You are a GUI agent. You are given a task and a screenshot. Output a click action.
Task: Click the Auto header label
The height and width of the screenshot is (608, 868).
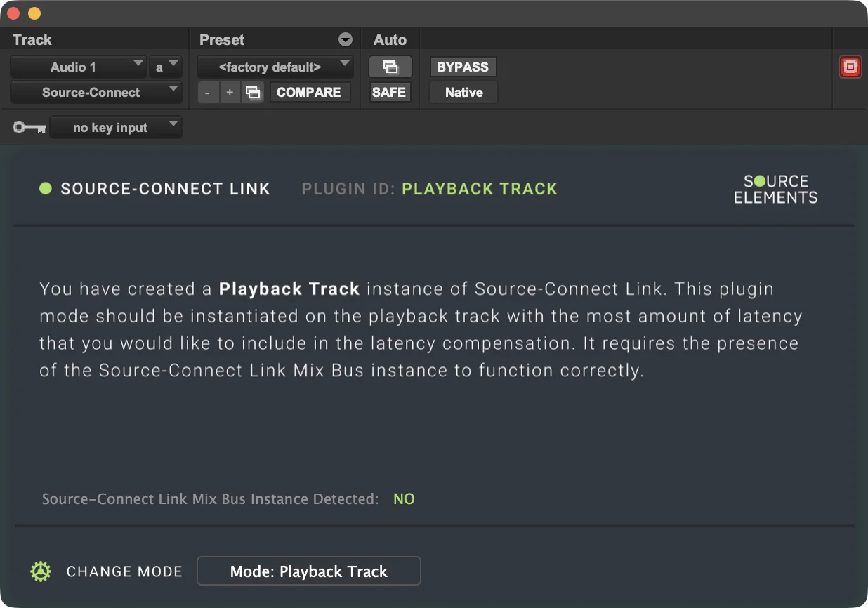[390, 40]
